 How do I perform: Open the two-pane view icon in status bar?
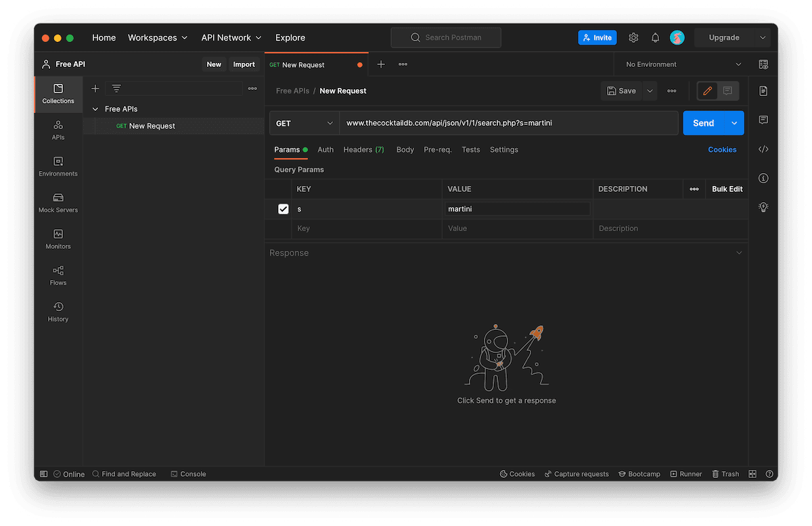click(x=752, y=474)
